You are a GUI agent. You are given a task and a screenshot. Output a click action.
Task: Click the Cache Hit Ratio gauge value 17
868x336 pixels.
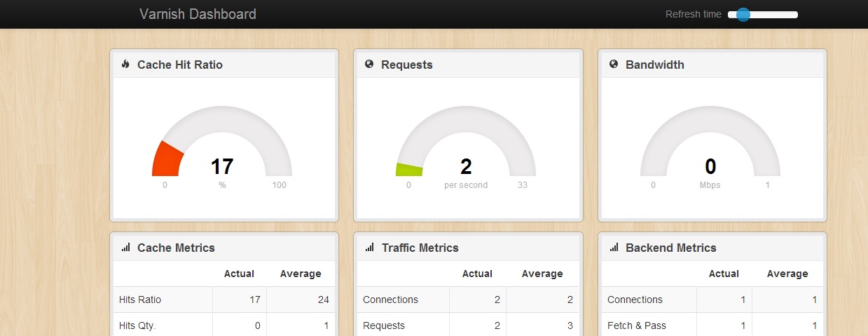pos(222,167)
